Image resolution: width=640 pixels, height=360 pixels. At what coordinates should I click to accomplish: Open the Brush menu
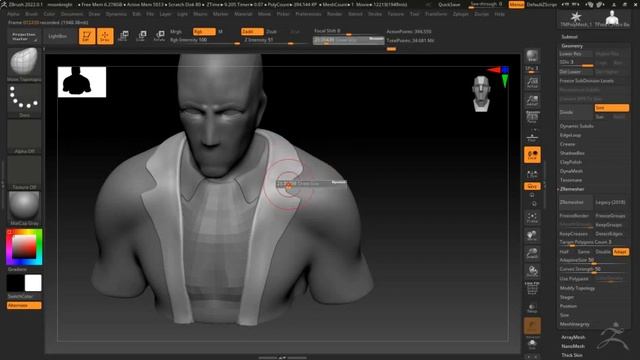click(31, 14)
